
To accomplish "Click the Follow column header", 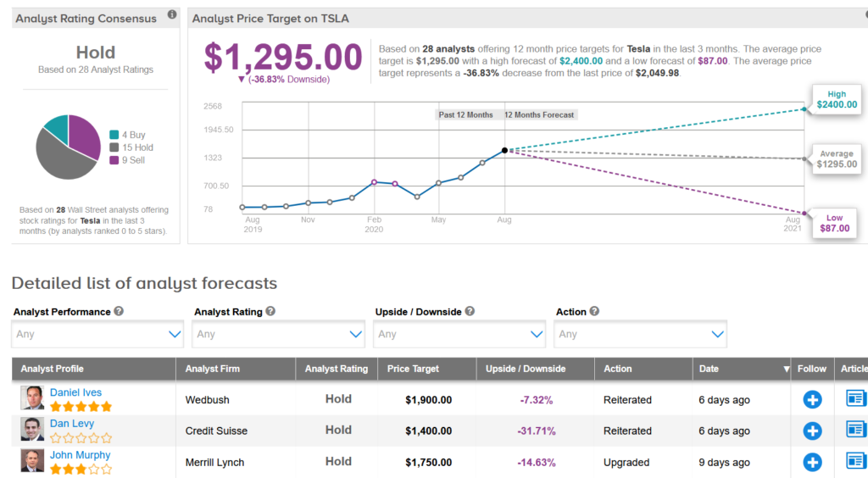I will [x=811, y=369].
